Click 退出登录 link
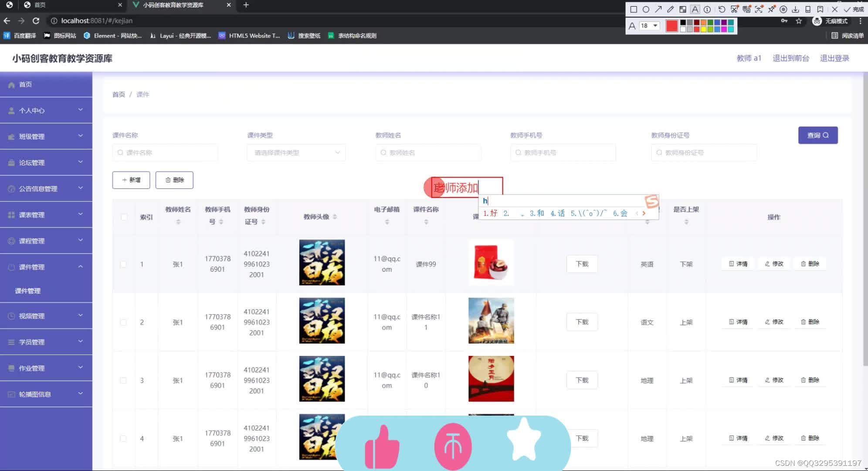868x471 pixels. pos(834,58)
